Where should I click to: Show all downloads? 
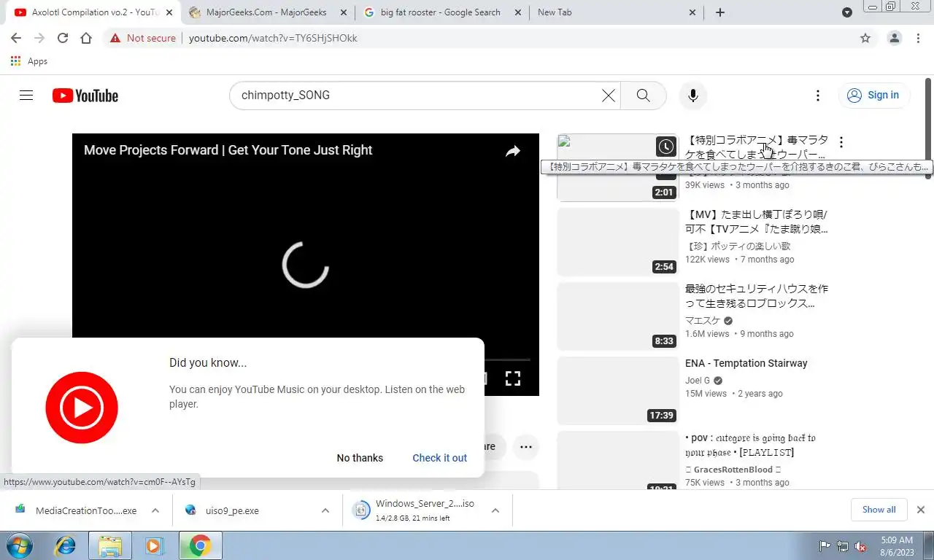pyautogui.click(x=879, y=510)
